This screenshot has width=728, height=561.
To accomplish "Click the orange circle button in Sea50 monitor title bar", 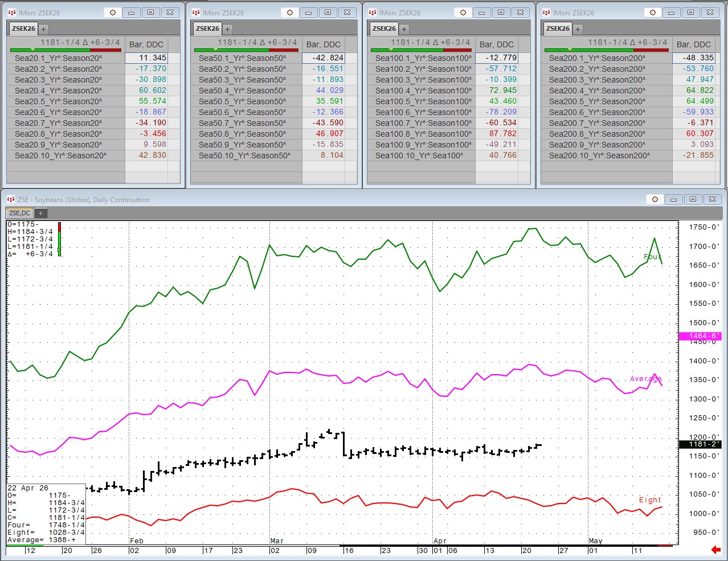I will point(290,13).
